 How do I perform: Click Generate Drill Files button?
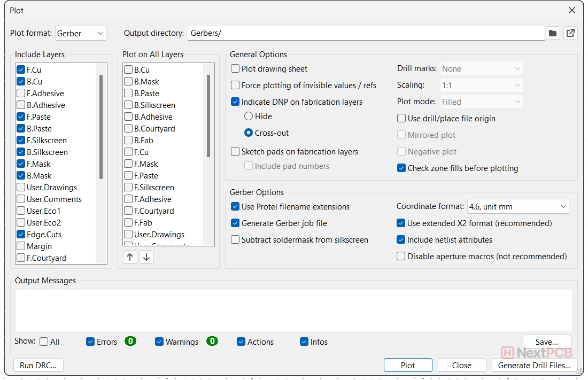point(534,366)
